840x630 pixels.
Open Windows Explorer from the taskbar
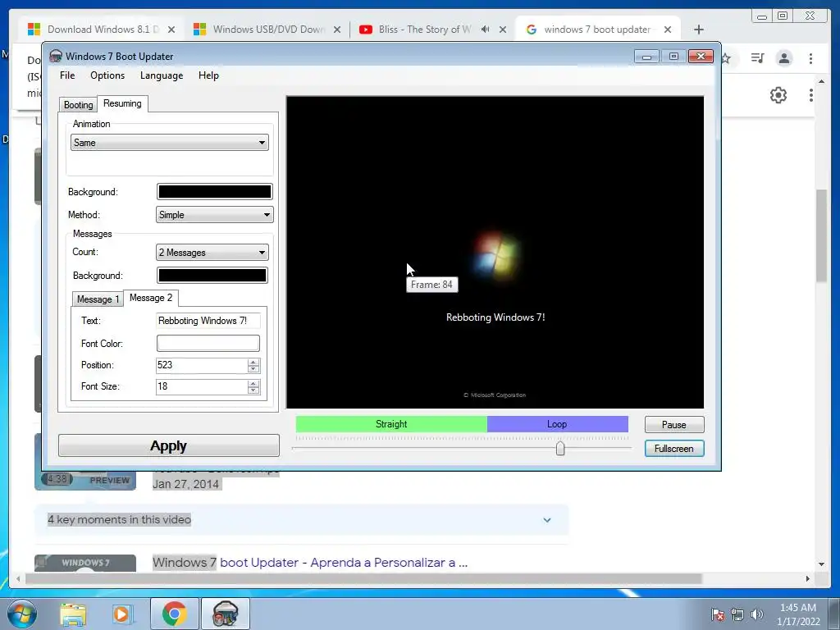[x=73, y=614]
